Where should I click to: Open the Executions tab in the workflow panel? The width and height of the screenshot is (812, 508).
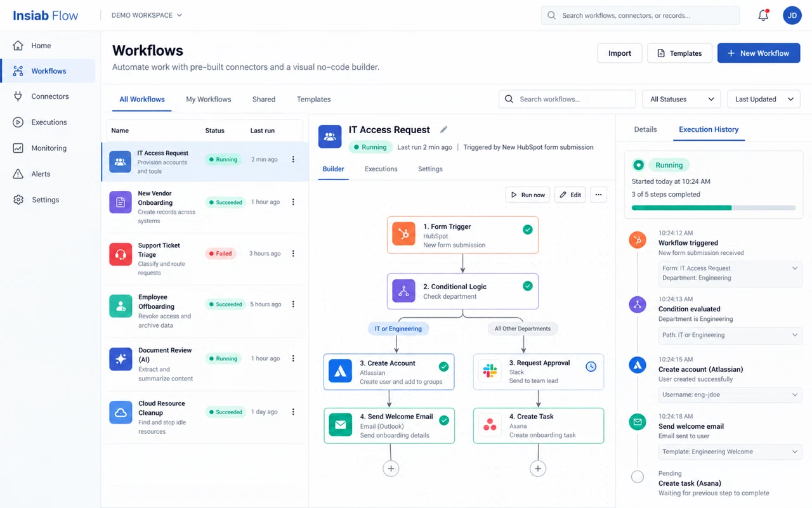click(x=381, y=169)
